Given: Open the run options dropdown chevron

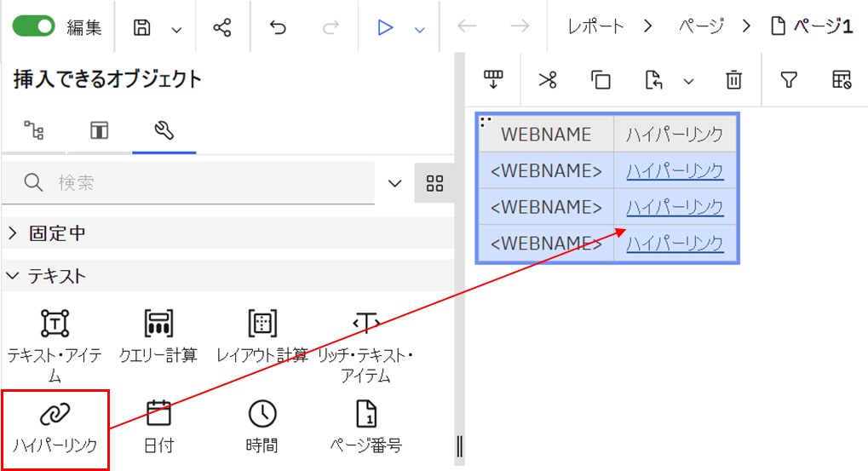Looking at the screenshot, I should (x=420, y=30).
